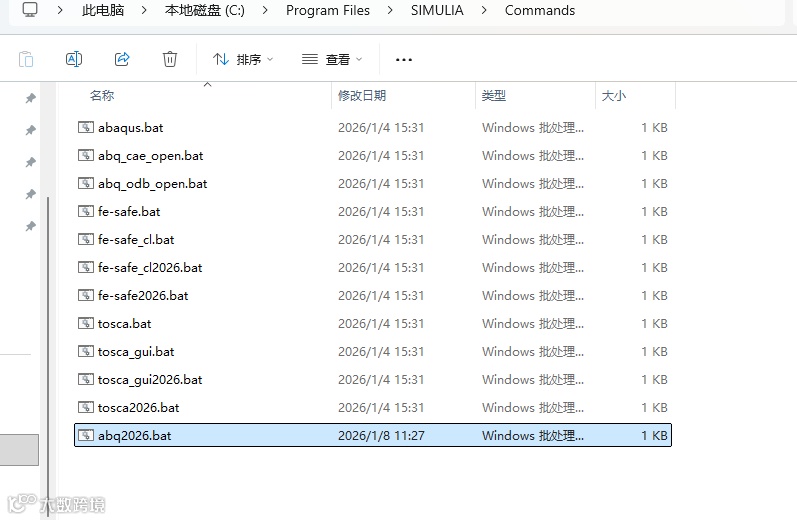Select the fe-safe.bat file icon

click(x=85, y=211)
